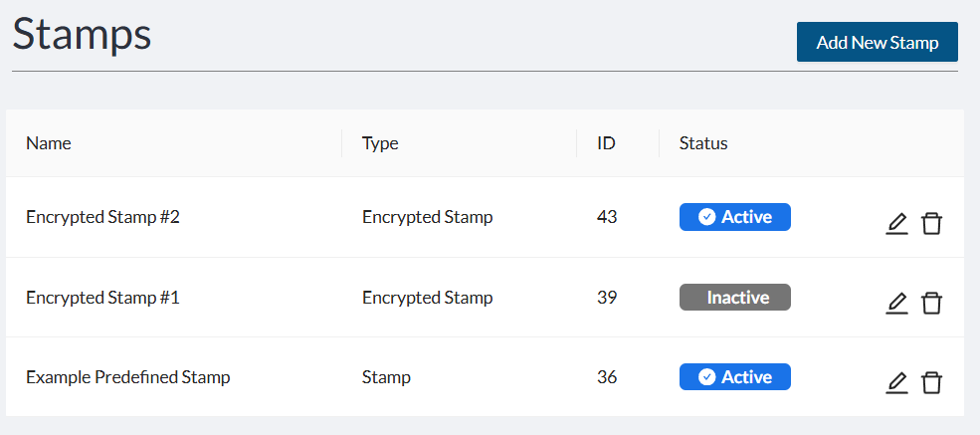Sort table by ID column header
980x435 pixels.
point(606,143)
